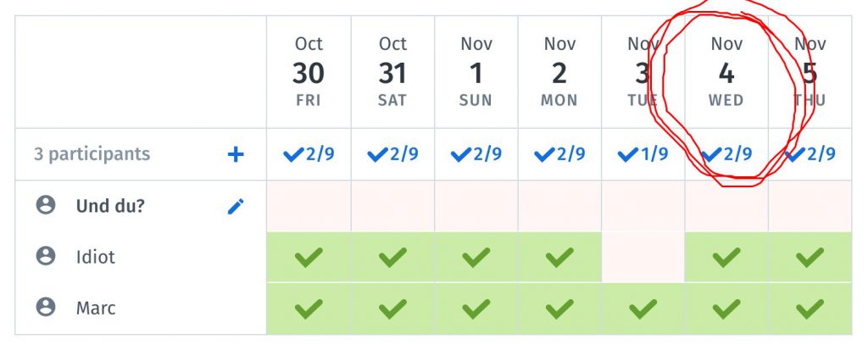Toggle Und du? availability for Oct 30
Viewport: 868px width, 345px height.
[309, 206]
